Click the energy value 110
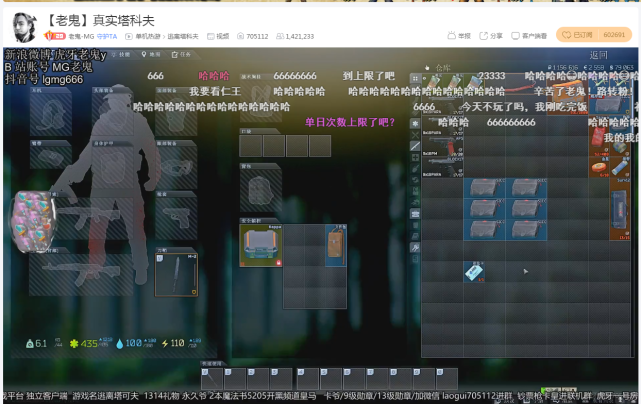This screenshot has width=641, height=404. coord(177,343)
